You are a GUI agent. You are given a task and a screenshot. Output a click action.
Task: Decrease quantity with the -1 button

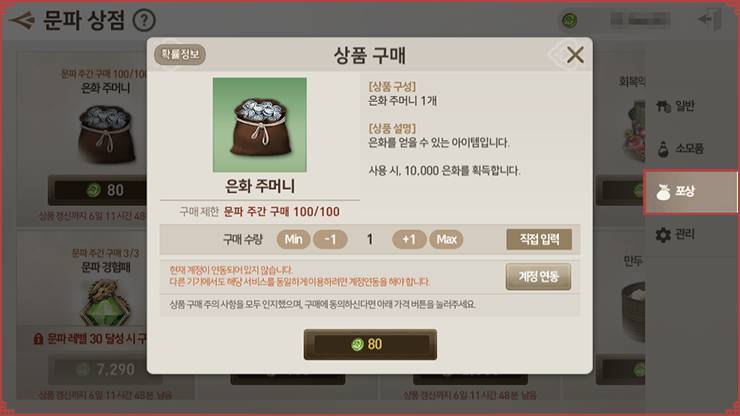tap(330, 239)
